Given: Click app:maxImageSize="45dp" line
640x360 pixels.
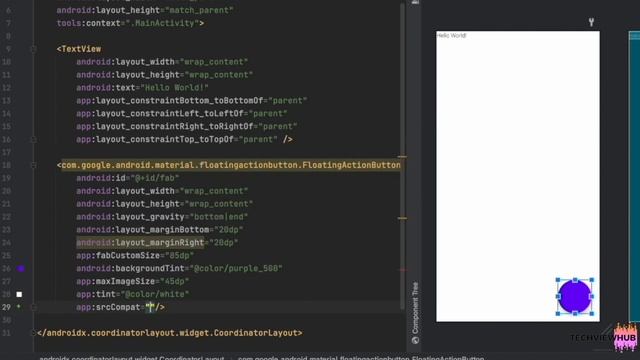Looking at the screenshot, I should [x=132, y=282].
